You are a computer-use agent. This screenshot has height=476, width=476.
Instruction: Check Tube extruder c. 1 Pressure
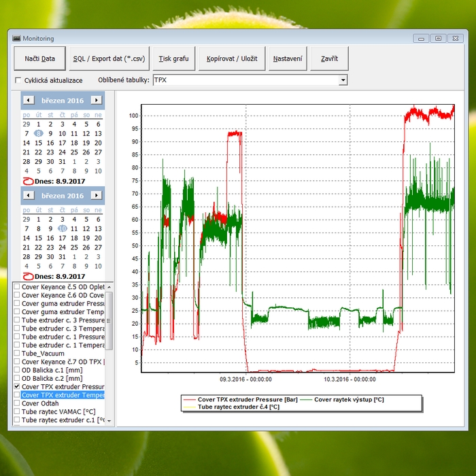(17, 337)
